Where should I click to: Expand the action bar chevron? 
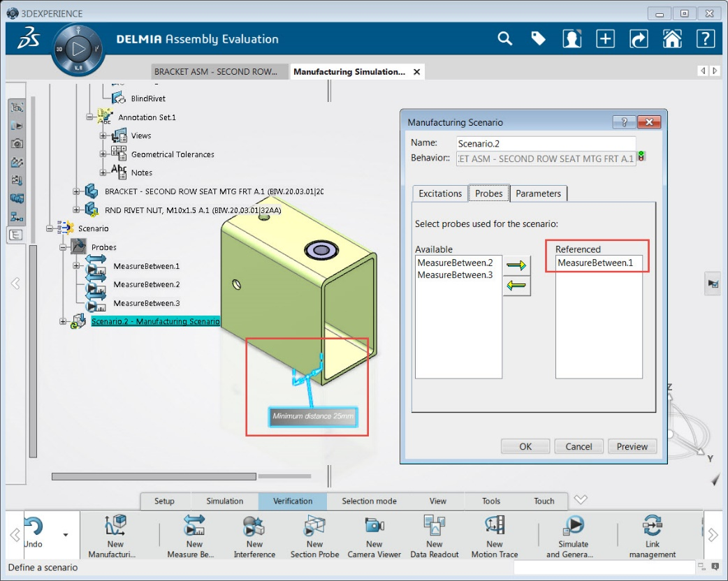click(x=581, y=499)
